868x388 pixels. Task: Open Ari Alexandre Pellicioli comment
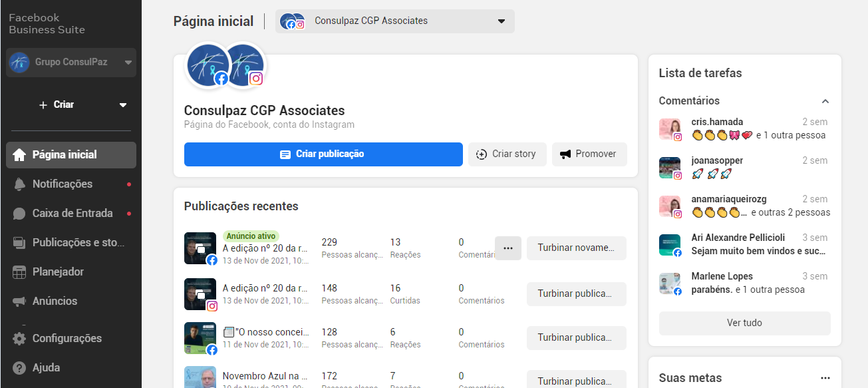pos(744,245)
